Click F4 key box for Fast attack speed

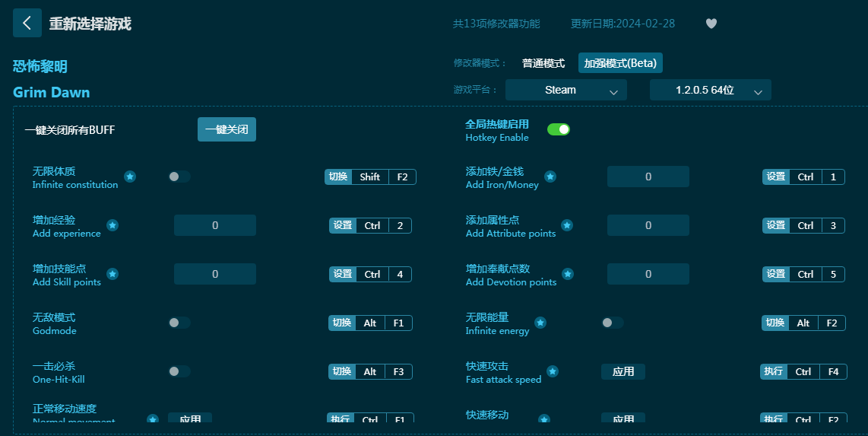point(833,372)
